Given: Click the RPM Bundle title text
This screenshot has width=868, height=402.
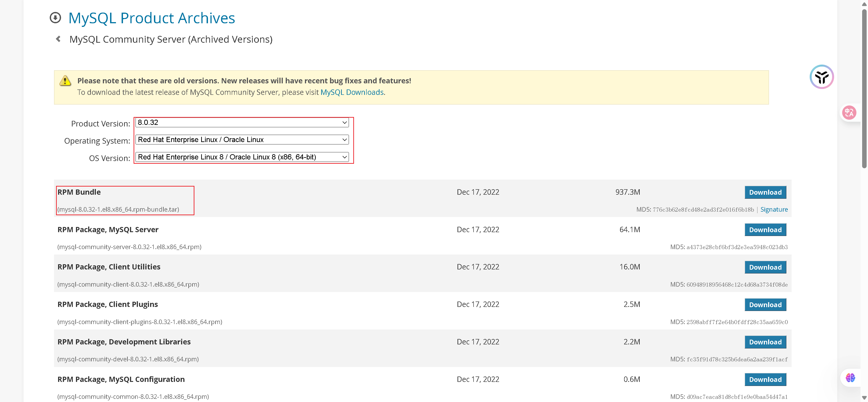Looking at the screenshot, I should tap(79, 192).
